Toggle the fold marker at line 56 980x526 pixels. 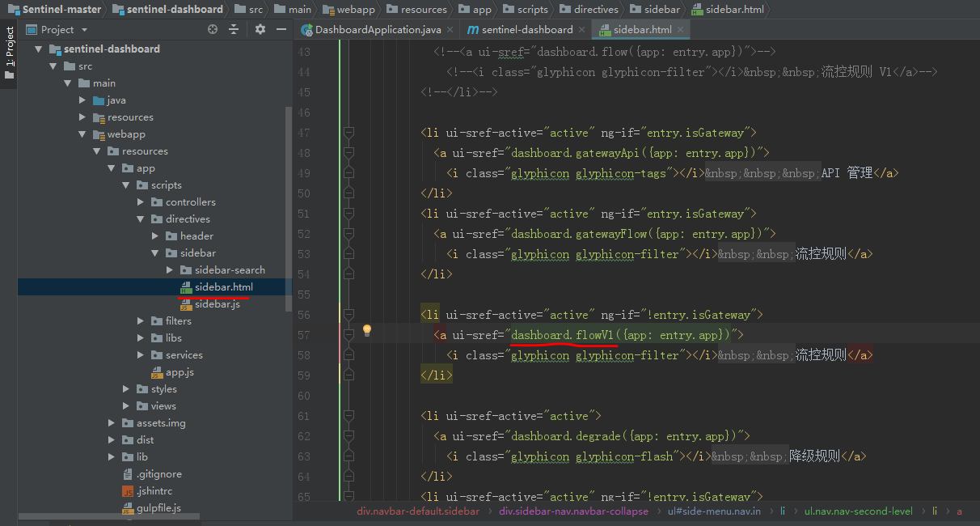coord(348,315)
